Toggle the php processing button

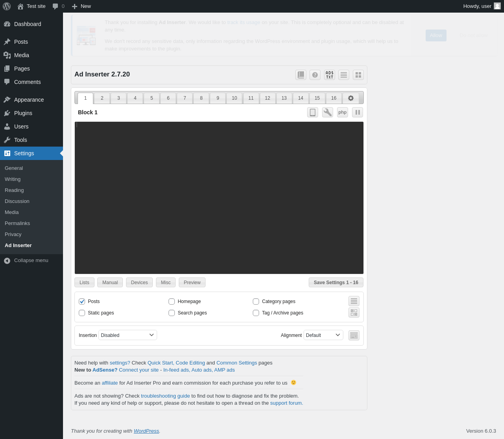pos(343,112)
